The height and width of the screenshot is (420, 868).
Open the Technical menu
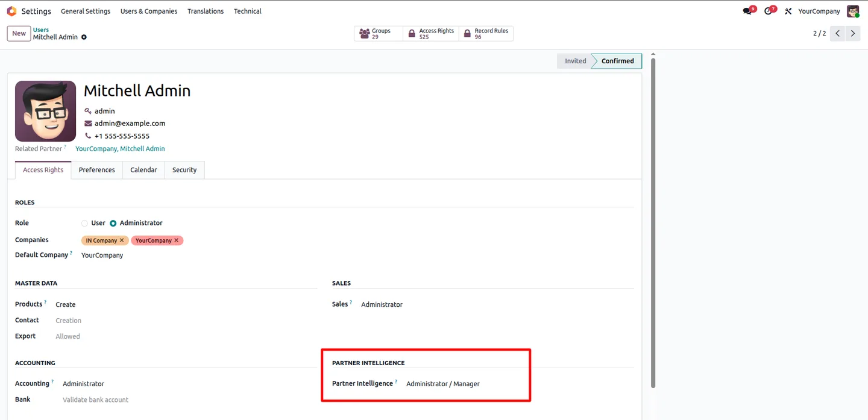(248, 11)
